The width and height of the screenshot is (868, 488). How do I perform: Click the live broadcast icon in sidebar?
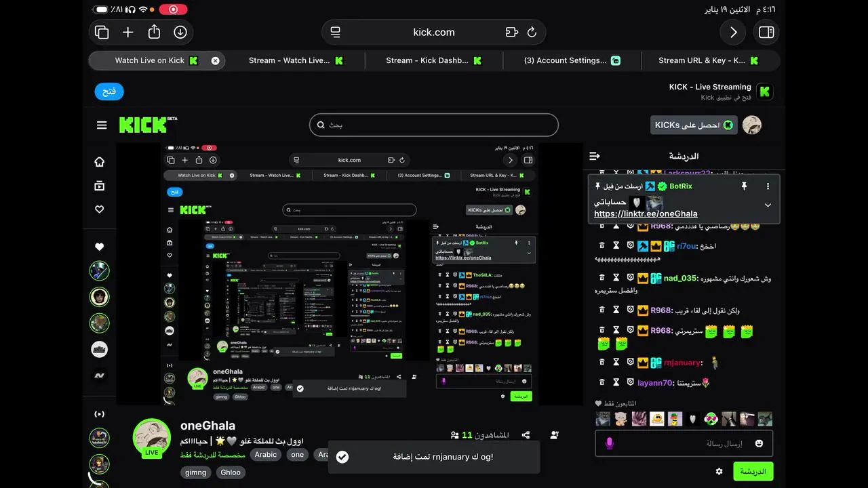pyautogui.click(x=100, y=414)
